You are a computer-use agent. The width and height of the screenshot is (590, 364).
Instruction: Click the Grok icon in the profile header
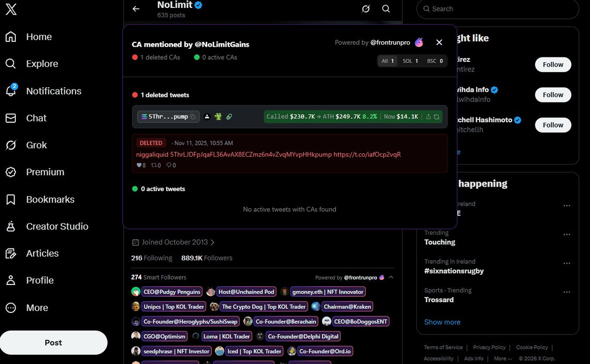[x=365, y=9]
